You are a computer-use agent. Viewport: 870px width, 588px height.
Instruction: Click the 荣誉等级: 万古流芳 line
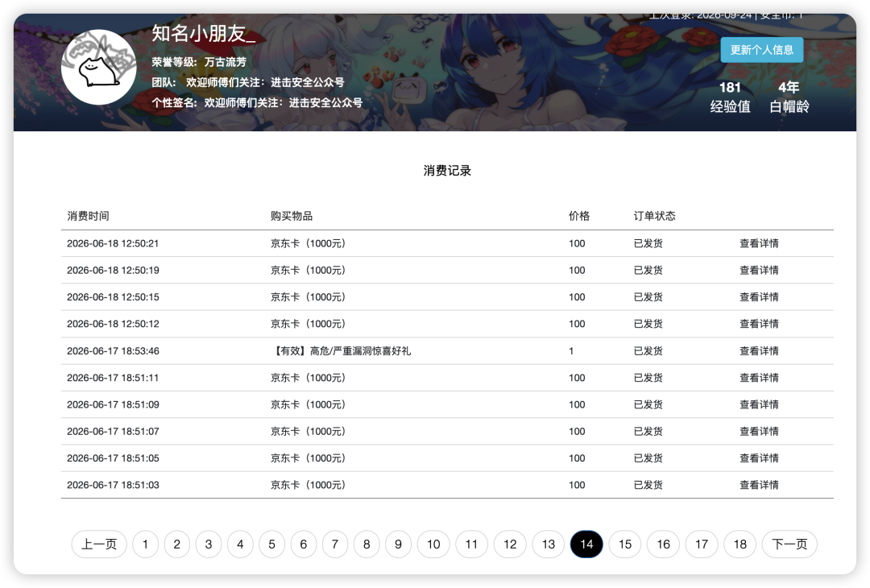coord(199,62)
